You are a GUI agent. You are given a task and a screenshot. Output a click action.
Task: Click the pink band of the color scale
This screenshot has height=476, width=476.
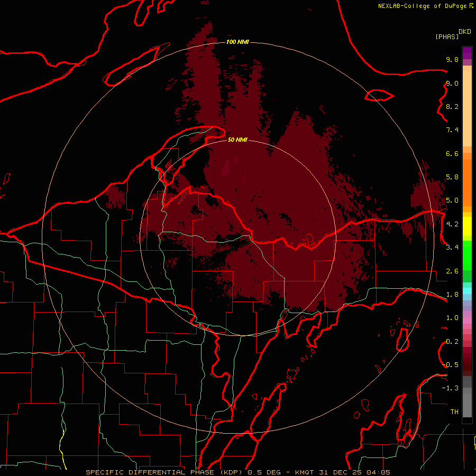click(x=467, y=321)
